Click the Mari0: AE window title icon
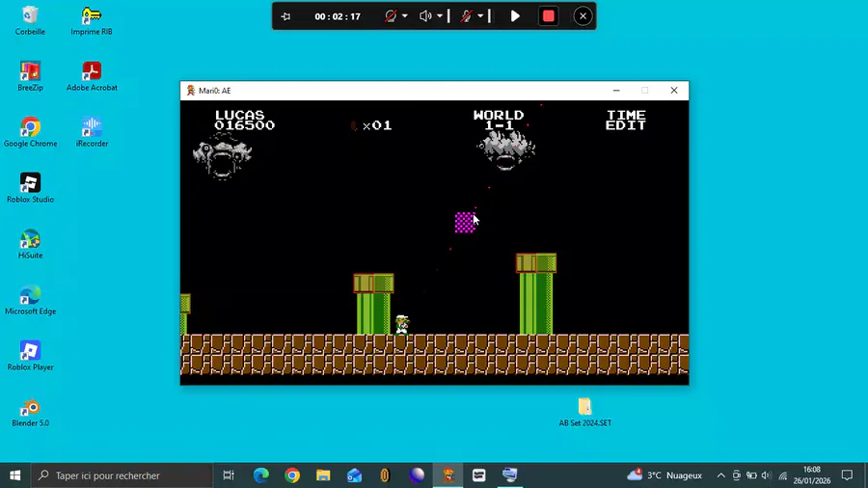The height and width of the screenshot is (488, 868). 190,91
